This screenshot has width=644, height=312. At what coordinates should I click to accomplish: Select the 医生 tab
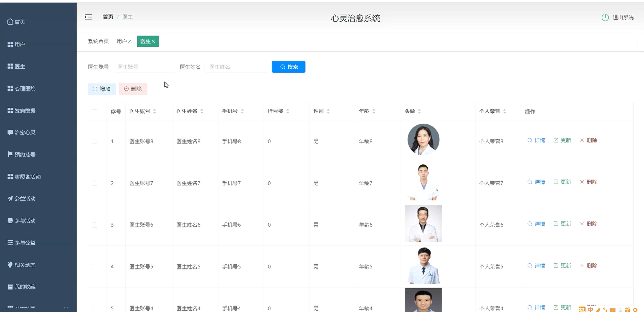(x=148, y=41)
